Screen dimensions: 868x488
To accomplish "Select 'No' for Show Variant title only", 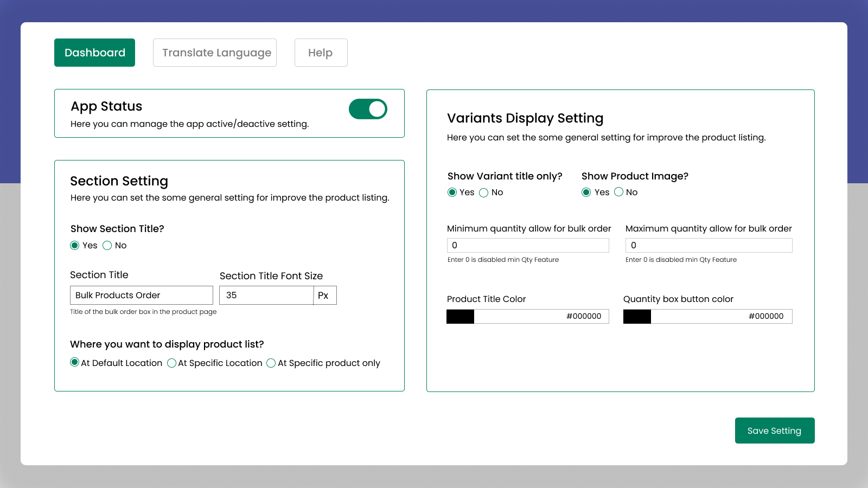I will 483,192.
